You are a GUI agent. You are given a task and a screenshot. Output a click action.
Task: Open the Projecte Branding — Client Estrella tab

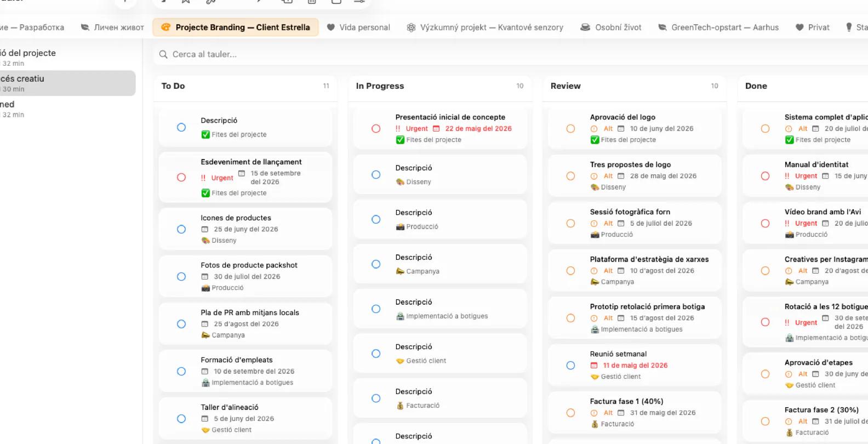point(236,27)
